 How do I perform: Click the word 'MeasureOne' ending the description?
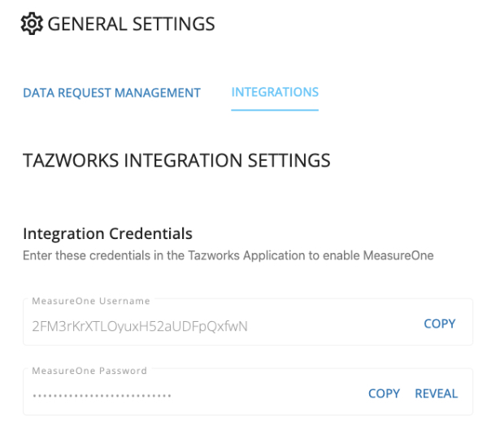pyautogui.click(x=398, y=255)
